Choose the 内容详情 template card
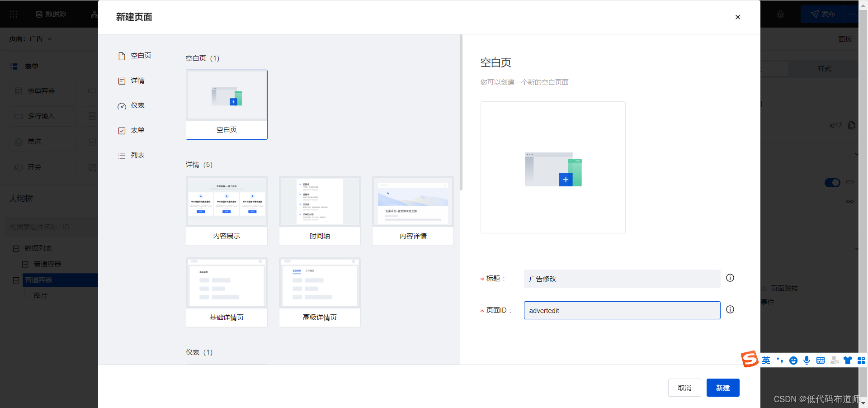The height and width of the screenshot is (408, 868). [413, 211]
